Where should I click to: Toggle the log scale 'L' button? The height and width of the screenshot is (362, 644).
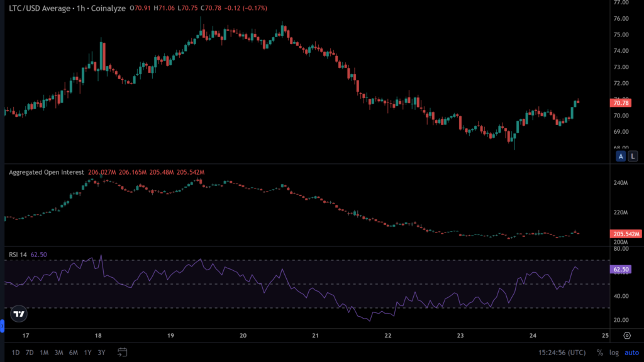pyautogui.click(x=632, y=156)
